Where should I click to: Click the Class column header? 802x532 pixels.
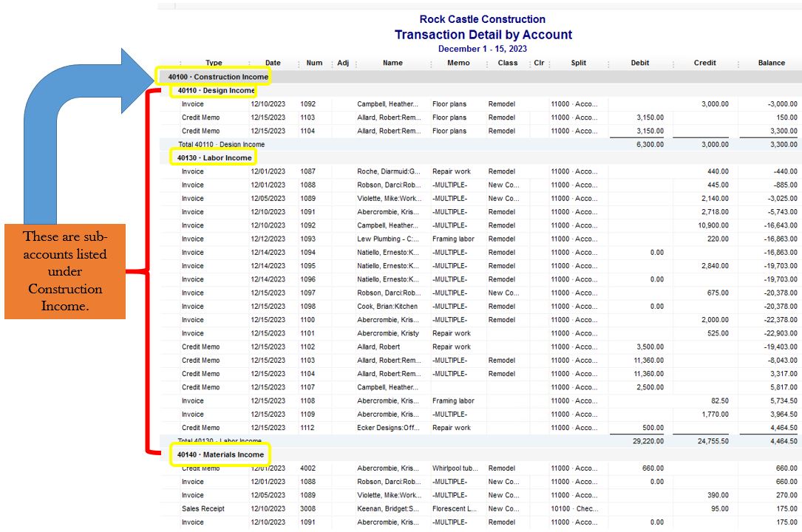pos(507,63)
